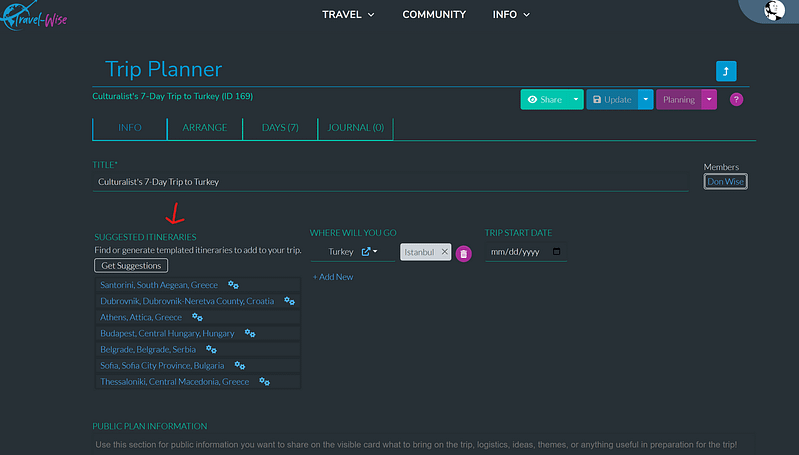
Task: Click gears icon beside Dubrovnik, Croatia
Action: [x=289, y=301]
